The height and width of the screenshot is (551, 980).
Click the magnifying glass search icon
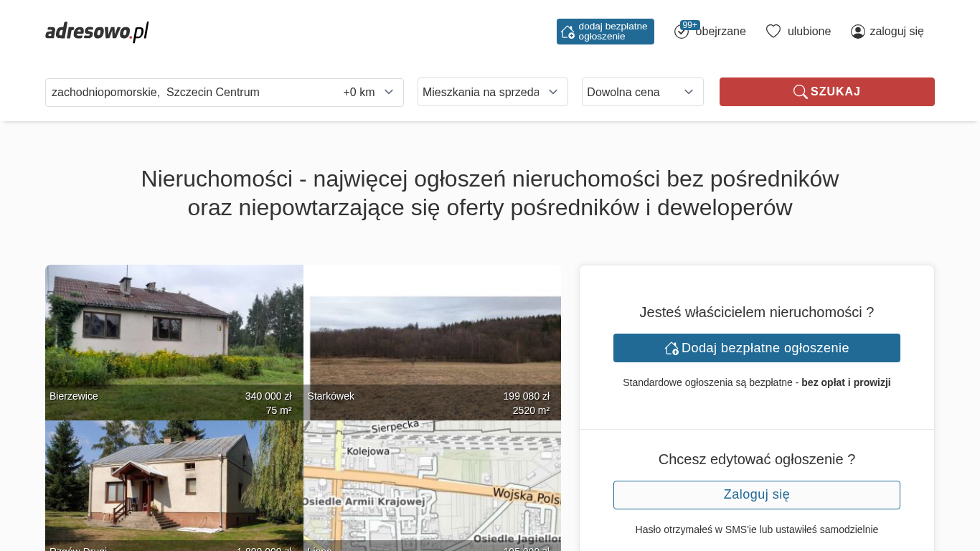(x=800, y=92)
